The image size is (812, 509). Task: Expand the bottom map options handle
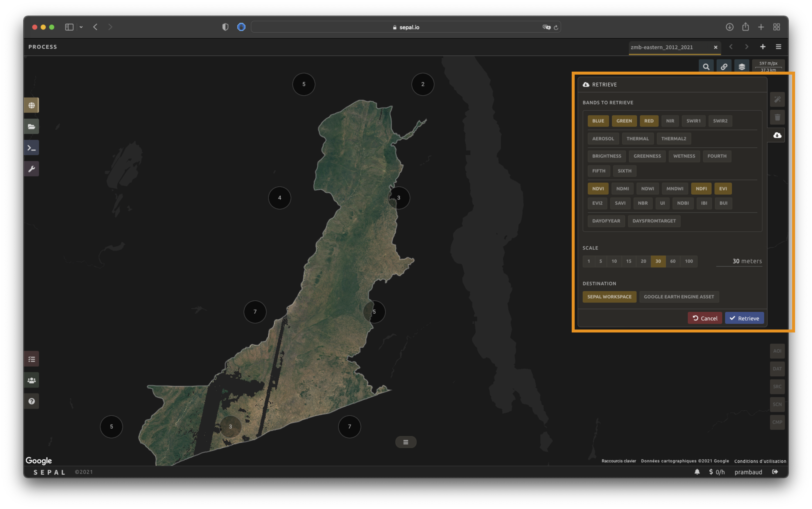[406, 442]
